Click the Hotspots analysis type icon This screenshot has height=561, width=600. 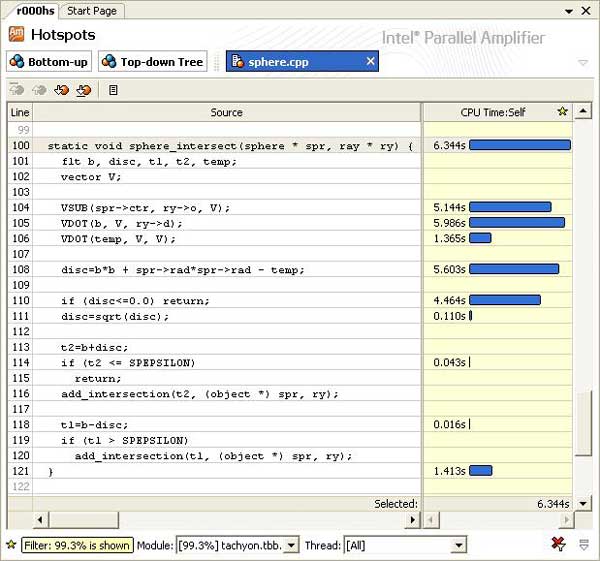[x=16, y=34]
